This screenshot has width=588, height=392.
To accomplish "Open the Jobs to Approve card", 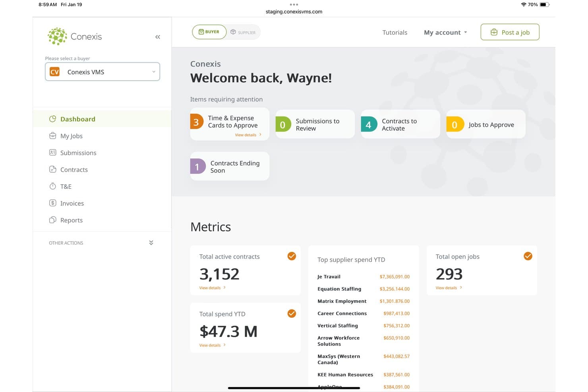I will (486, 124).
